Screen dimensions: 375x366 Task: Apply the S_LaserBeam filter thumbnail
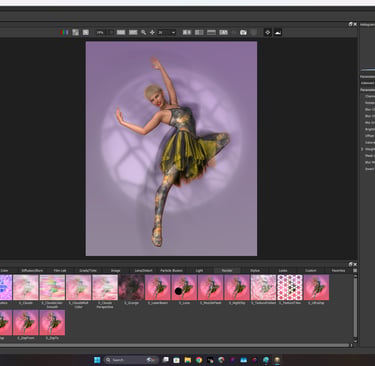pyautogui.click(x=158, y=287)
